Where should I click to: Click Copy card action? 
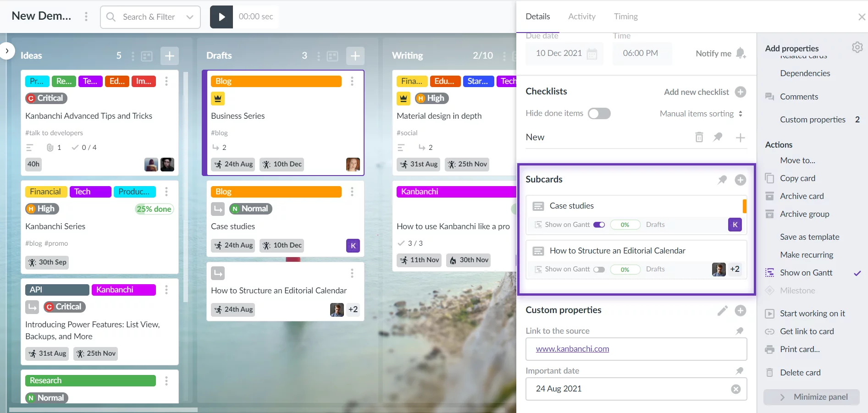pos(798,178)
